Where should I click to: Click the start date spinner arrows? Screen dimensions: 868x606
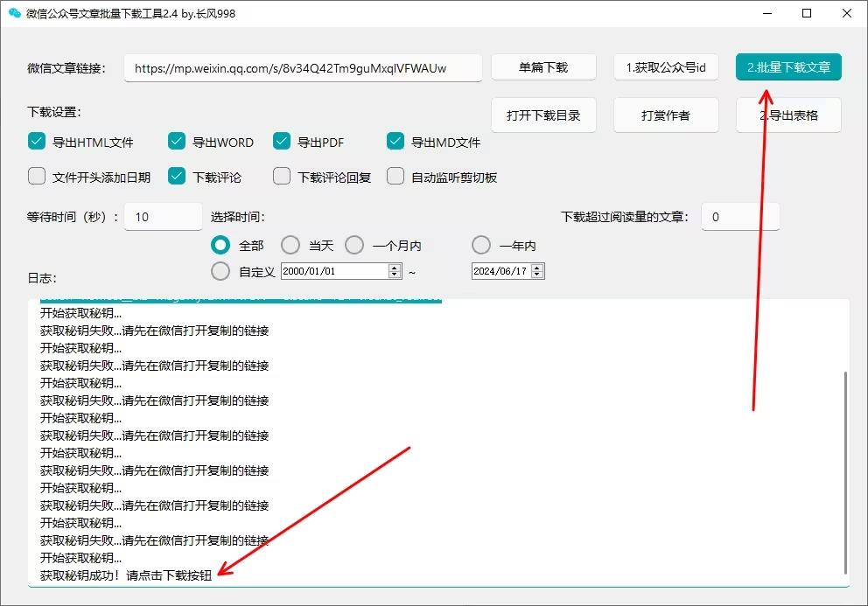coord(395,271)
